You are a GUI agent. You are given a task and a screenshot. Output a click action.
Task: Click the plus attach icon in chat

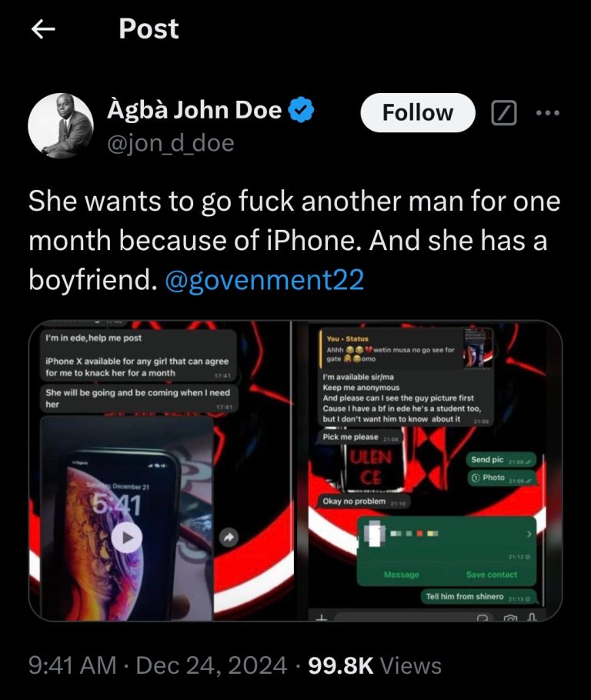(322, 618)
